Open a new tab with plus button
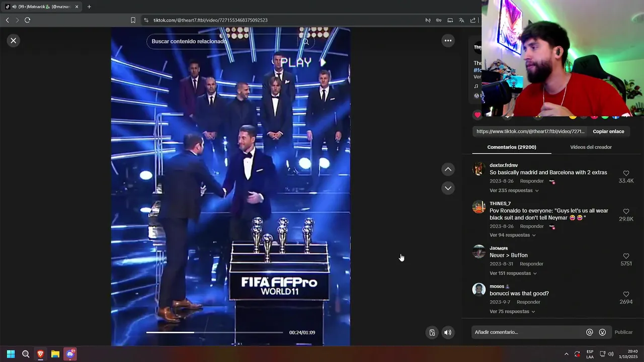The image size is (644, 362). coord(89,7)
